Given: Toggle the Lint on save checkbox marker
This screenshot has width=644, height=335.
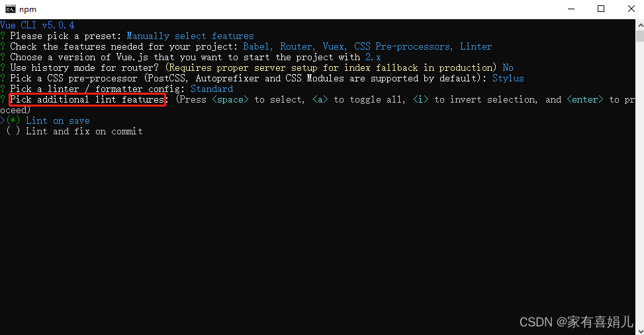Looking at the screenshot, I should pos(13,121).
